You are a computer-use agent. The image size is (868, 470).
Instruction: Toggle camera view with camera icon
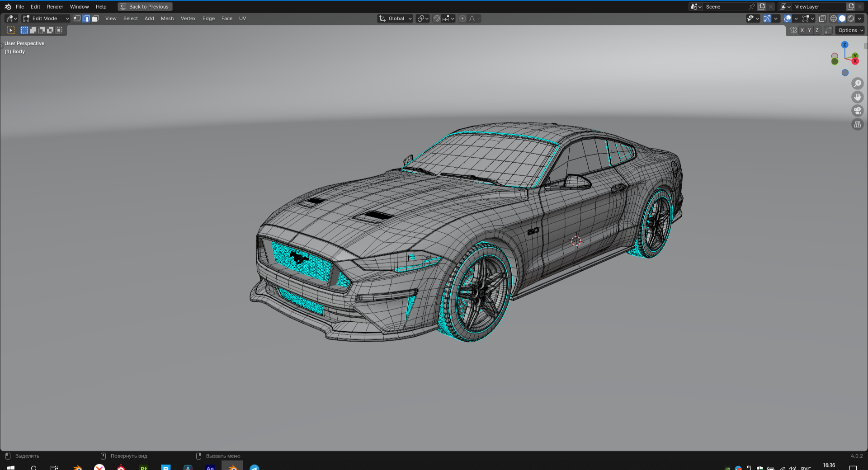point(857,111)
